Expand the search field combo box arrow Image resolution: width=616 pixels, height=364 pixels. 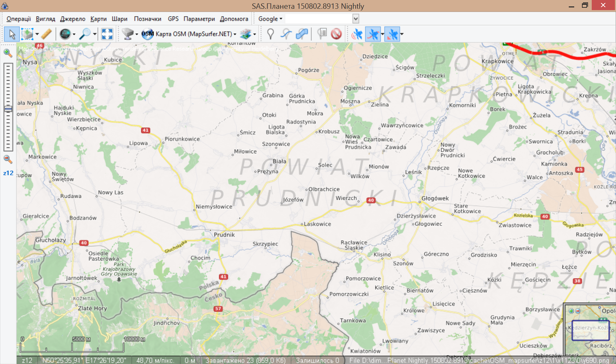coord(355,19)
